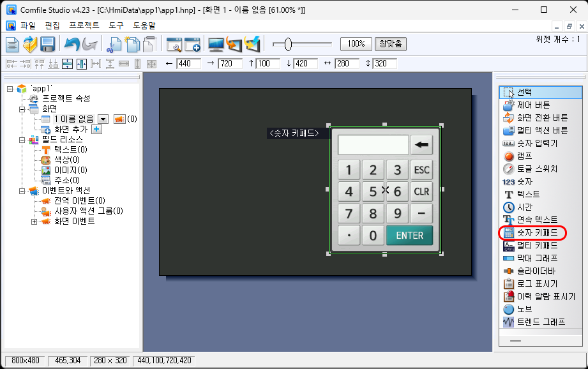Click the zoom slider handle

288,44
